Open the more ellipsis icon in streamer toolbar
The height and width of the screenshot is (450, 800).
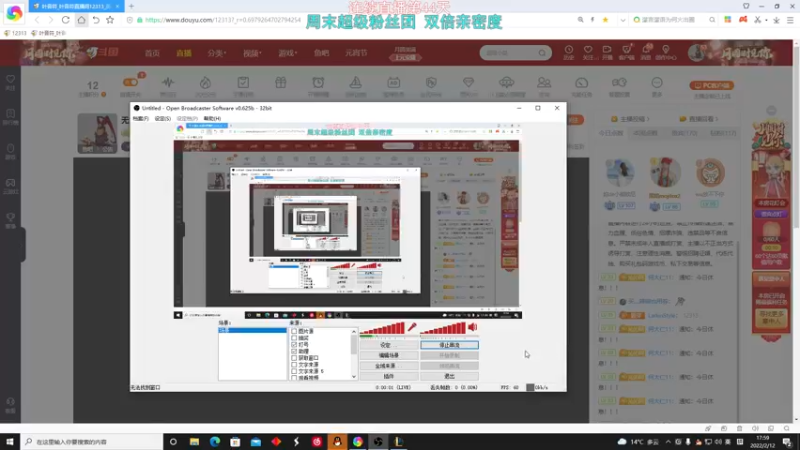coord(657,82)
